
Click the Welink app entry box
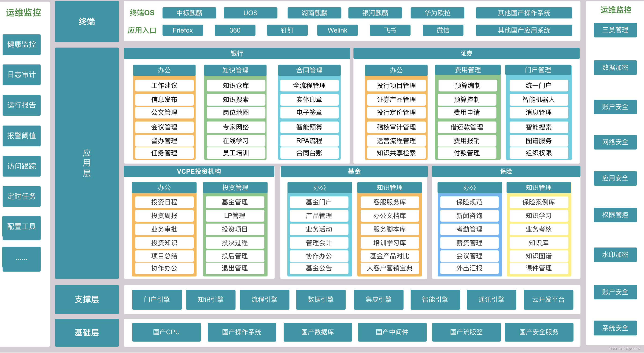(337, 30)
